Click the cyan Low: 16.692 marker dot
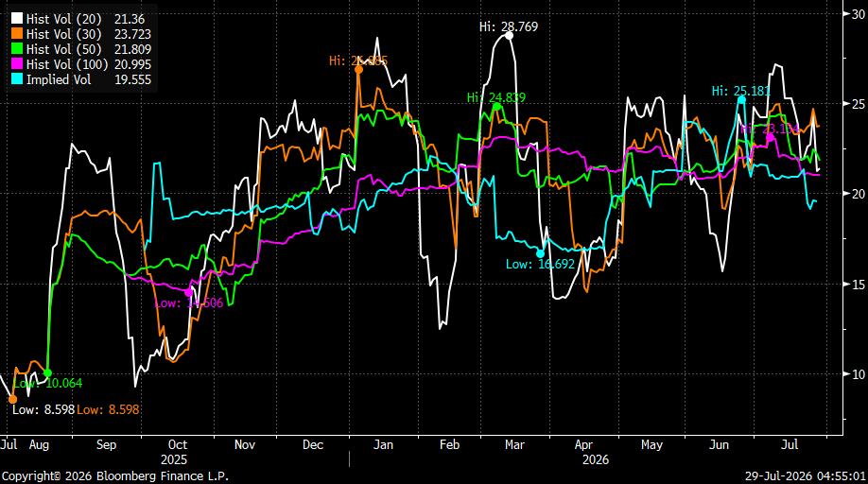 (540, 254)
